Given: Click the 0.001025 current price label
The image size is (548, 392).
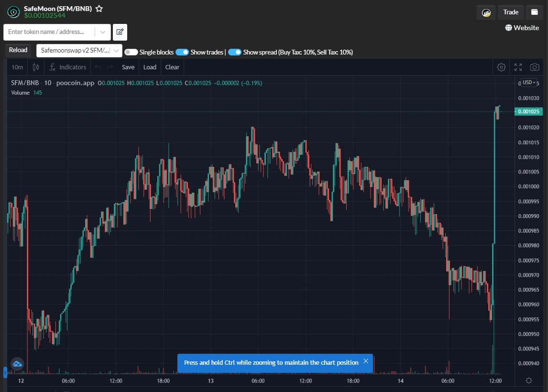Looking at the screenshot, I should [528, 111].
